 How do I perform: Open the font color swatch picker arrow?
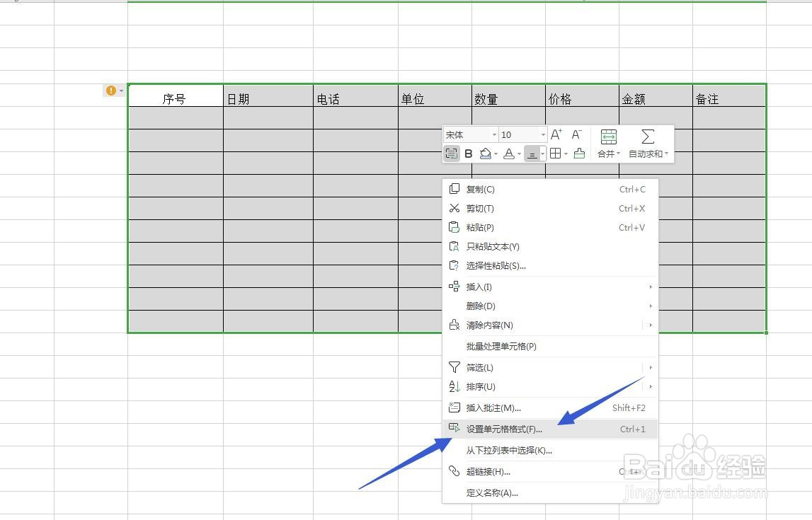[x=519, y=155]
